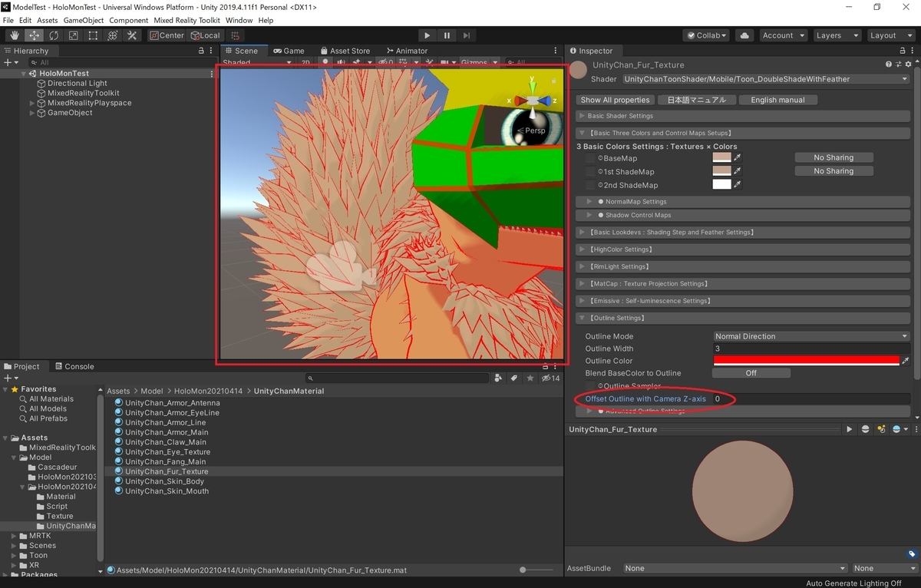Toggle scene lighting icon
The height and width of the screenshot is (588, 921).
[325, 62]
